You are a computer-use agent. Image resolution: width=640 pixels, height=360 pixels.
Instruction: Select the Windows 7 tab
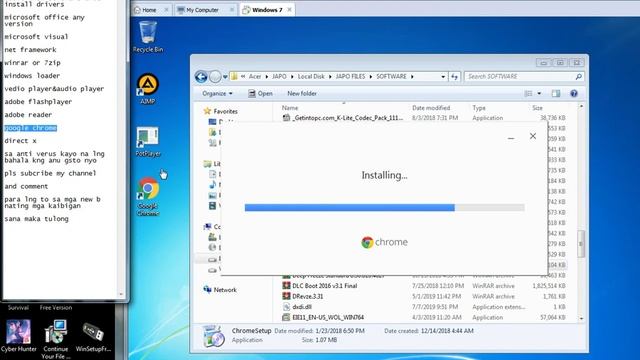click(267, 10)
